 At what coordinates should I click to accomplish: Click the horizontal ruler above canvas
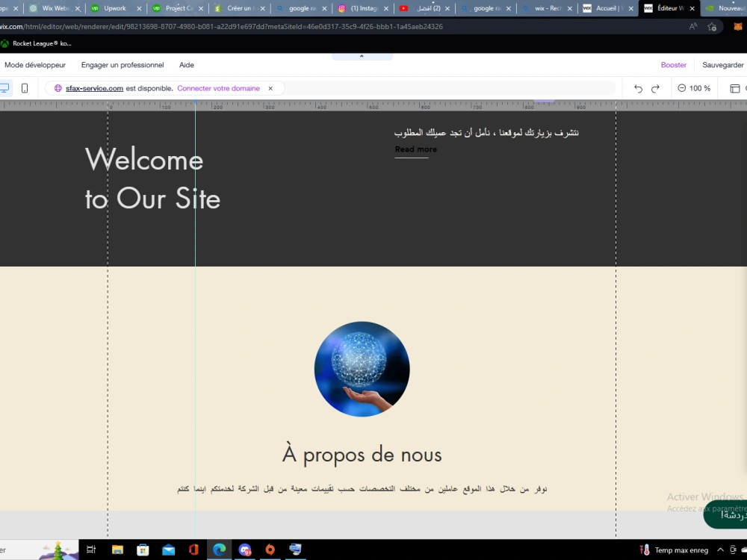(x=373, y=106)
